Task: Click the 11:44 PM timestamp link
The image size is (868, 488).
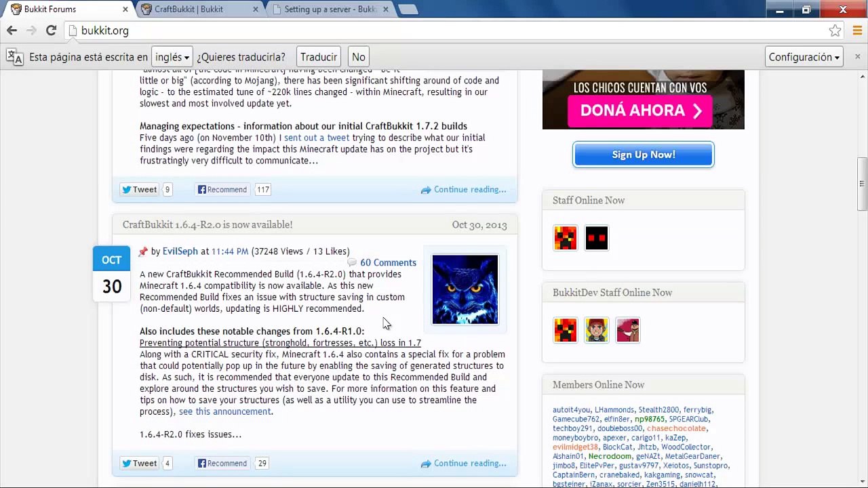Action: point(230,251)
